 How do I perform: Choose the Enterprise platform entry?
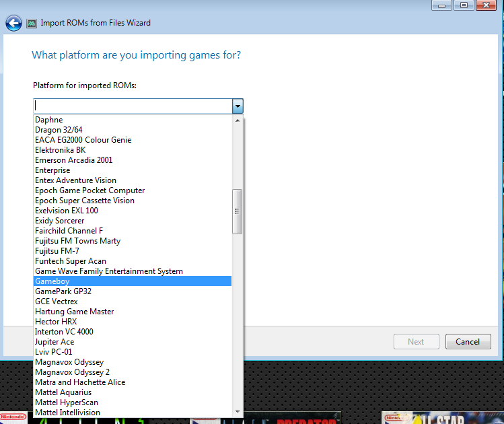pyautogui.click(x=133, y=170)
